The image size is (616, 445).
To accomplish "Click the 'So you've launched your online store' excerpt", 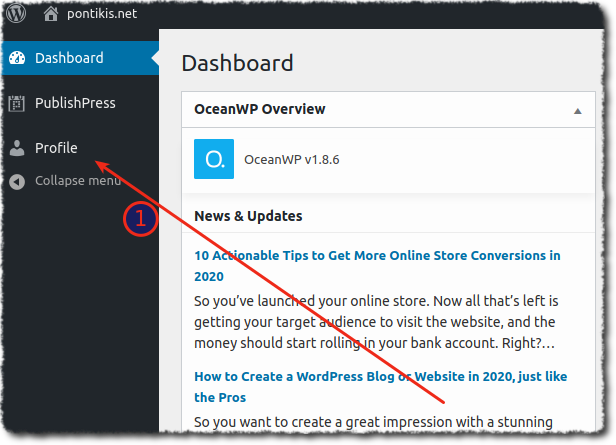I will pos(376,322).
